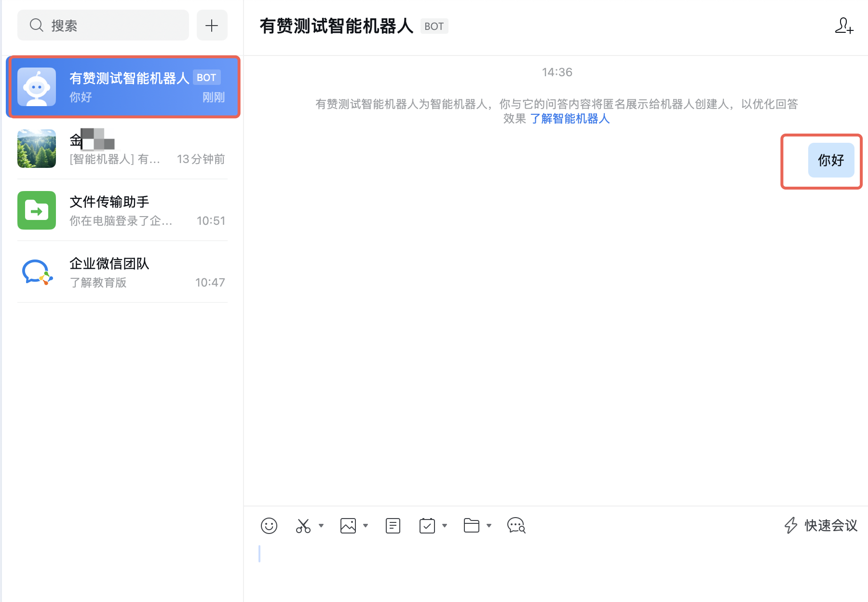Click the chat title 有赞测试智能机器人
Image resolution: width=868 pixels, height=602 pixels.
click(336, 26)
